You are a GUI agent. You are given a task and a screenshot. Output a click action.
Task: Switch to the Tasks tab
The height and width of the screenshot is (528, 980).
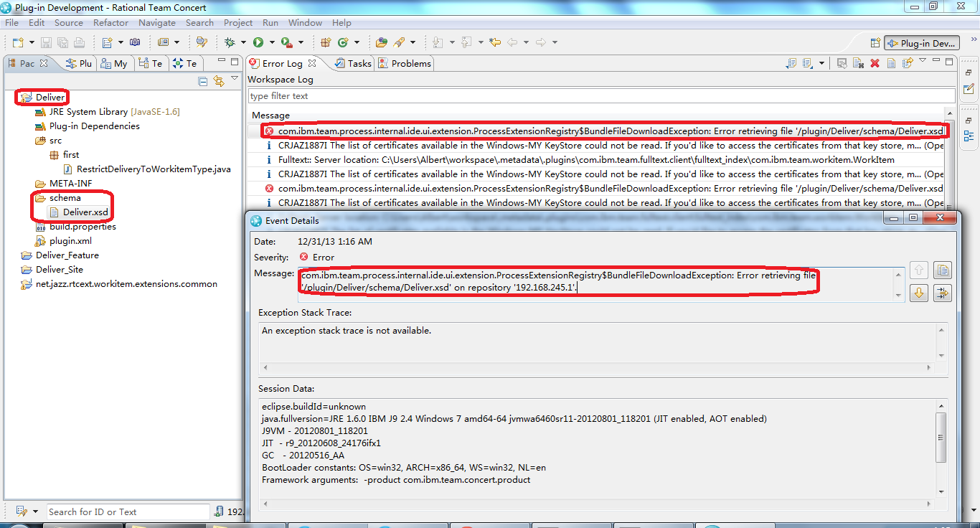coord(353,63)
